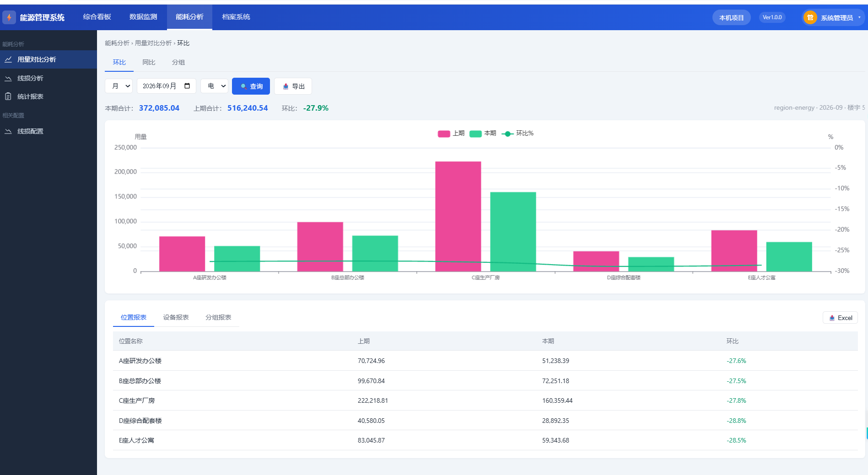Viewport: 868px width, 475px height.
Task: Click the 线损配置 sidebar icon
Action: (8, 131)
